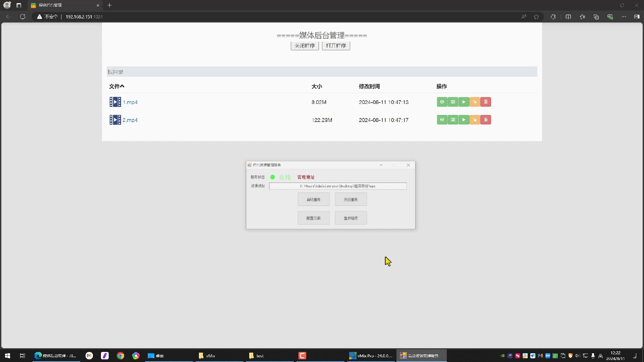
Task: Close the 媒体后台管理 browser tab
Action: [x=98, y=5]
